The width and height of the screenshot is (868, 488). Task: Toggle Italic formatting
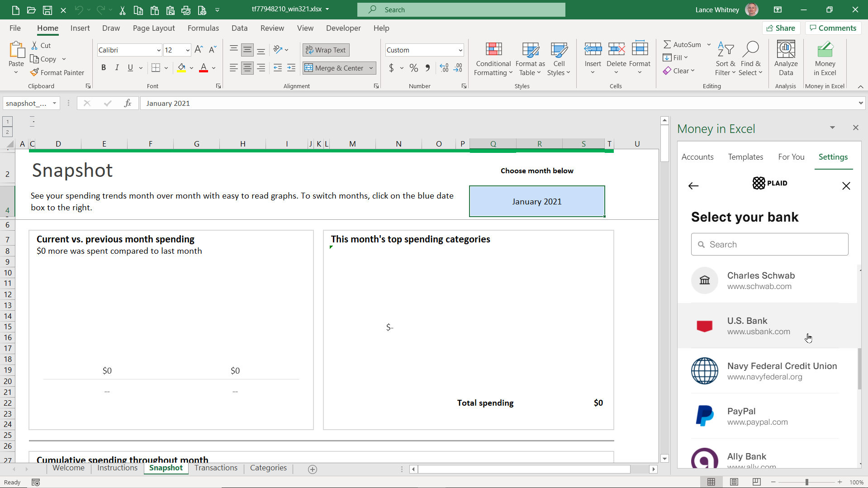117,68
